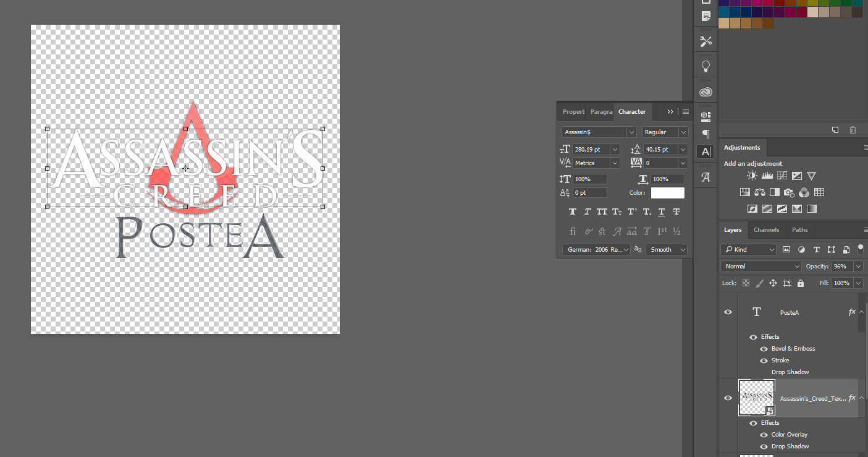Open the Metrics kerning dropdown
This screenshot has width=868, height=457.
(x=615, y=163)
